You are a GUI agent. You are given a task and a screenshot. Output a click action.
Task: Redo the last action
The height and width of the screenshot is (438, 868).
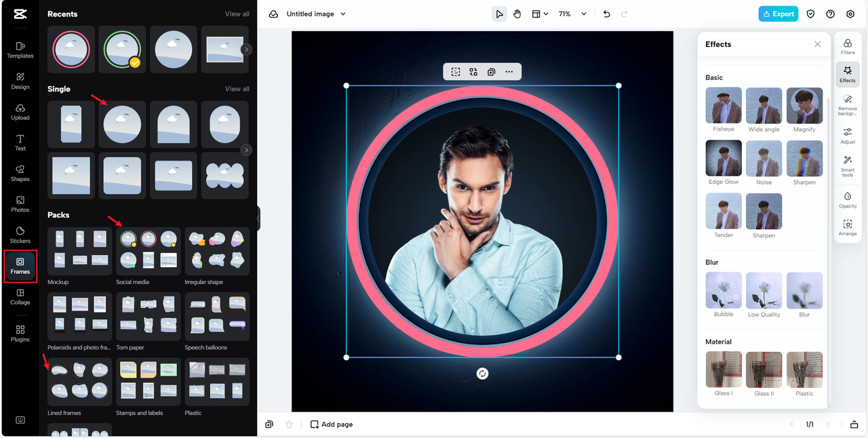coord(625,14)
